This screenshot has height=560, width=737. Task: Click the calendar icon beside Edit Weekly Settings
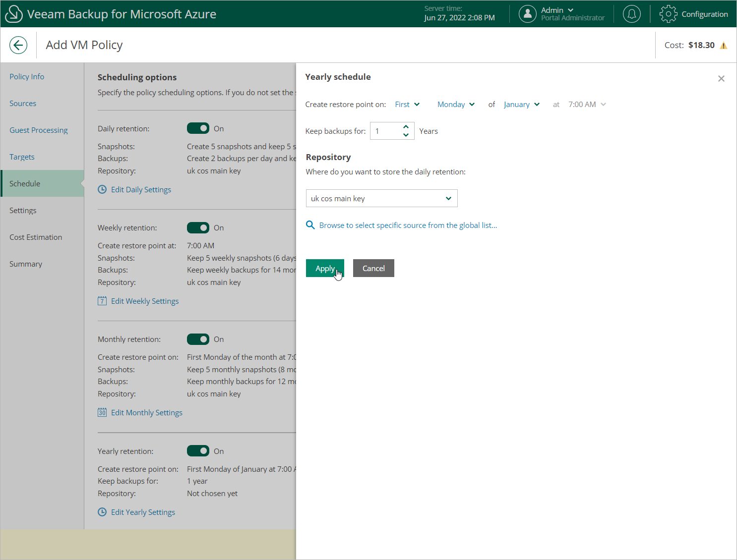102,301
